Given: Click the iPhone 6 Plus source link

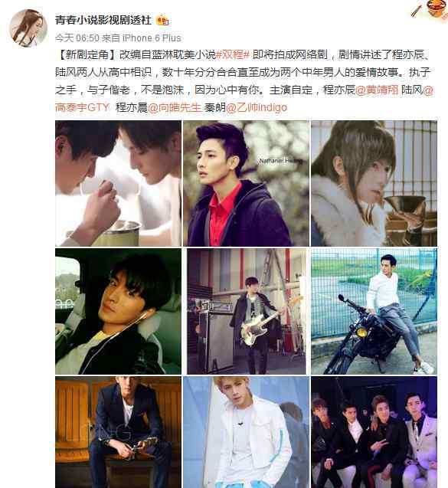Looking at the screenshot, I should click(x=152, y=38).
